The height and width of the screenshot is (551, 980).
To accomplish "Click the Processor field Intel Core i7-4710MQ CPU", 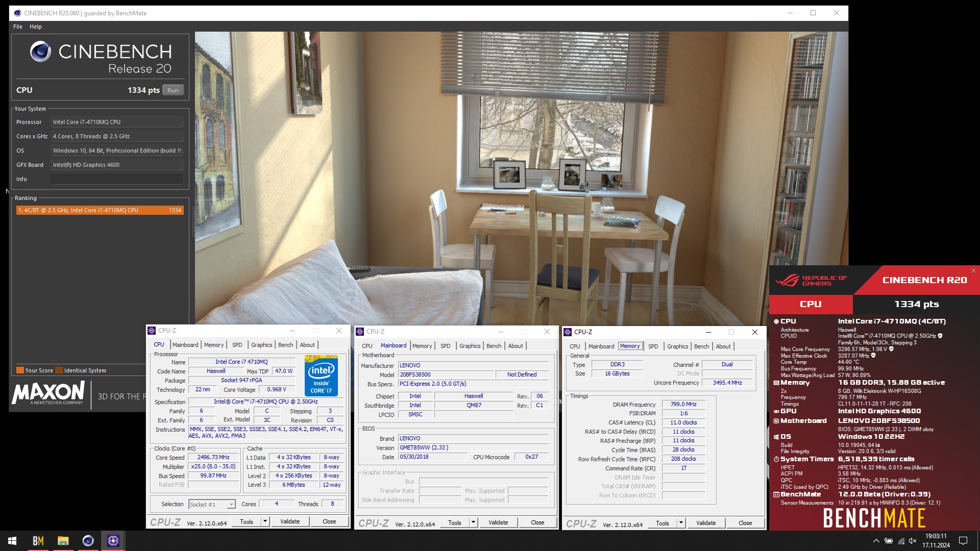I will tap(117, 122).
